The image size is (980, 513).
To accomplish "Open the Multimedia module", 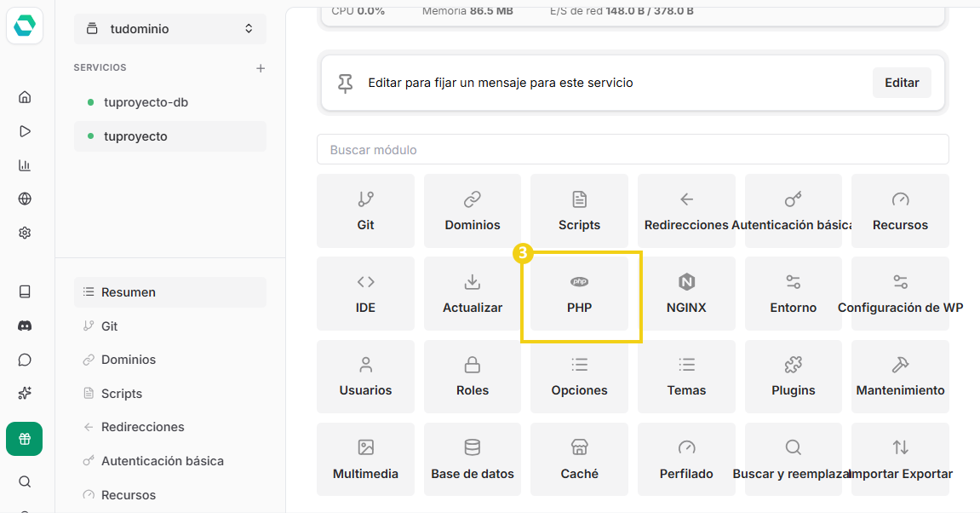I will (x=365, y=458).
